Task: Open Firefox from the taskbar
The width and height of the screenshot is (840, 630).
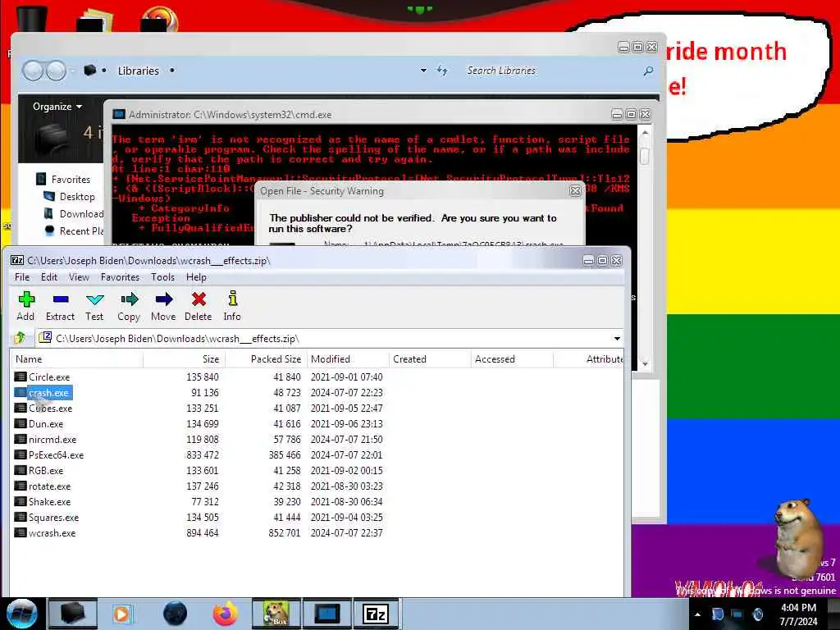Action: point(226,614)
